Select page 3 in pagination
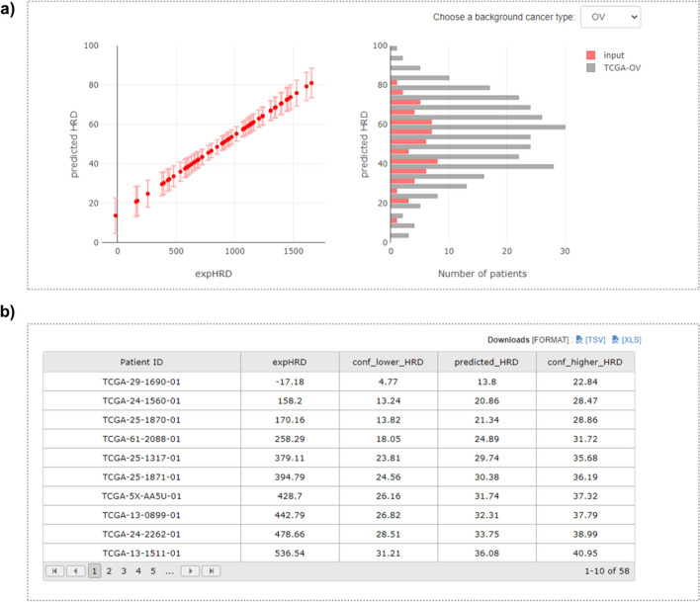Image resolution: width=700 pixels, height=602 pixels. (x=124, y=571)
